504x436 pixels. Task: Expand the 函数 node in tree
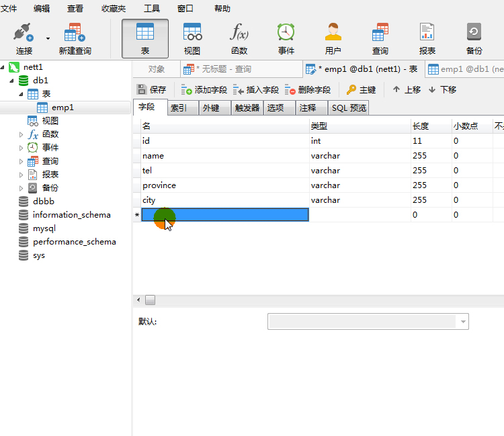22,134
